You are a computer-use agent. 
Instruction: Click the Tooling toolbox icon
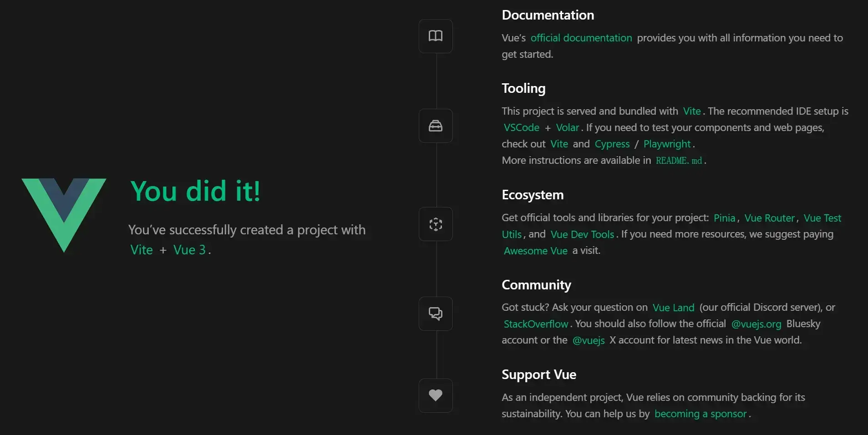[436, 126]
